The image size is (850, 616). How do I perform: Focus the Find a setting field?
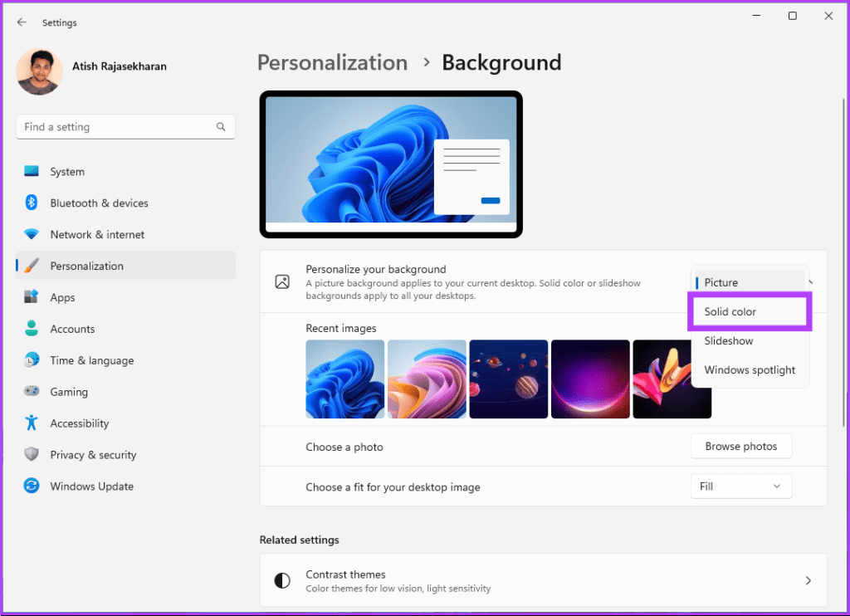coord(126,127)
